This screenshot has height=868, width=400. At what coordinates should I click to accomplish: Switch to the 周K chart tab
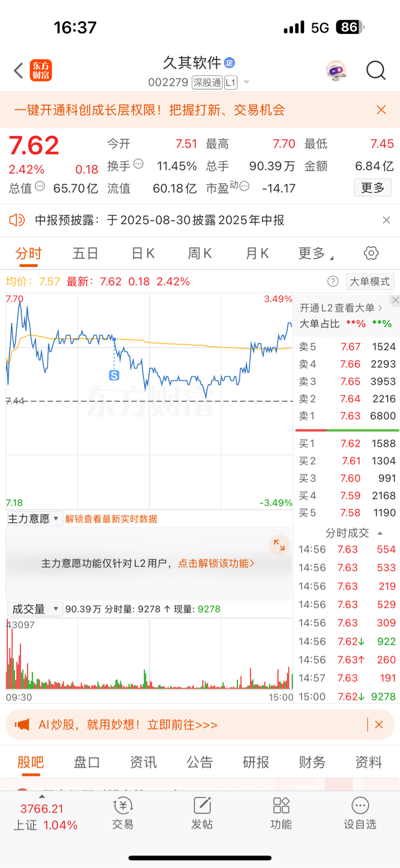[x=200, y=254]
